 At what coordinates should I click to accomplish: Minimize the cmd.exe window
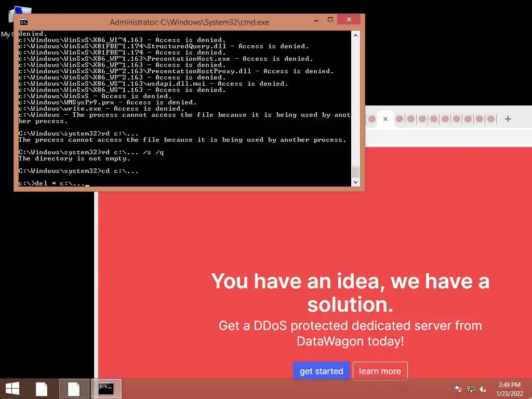click(316, 20)
